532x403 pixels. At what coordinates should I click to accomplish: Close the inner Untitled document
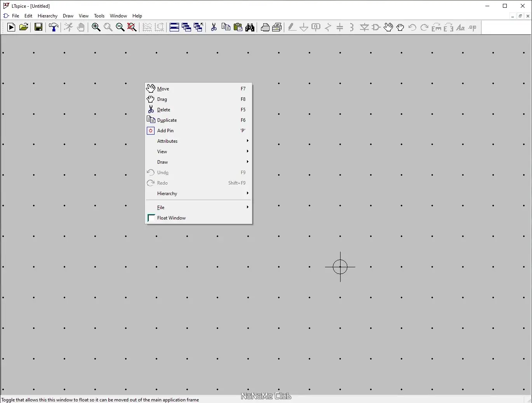528,16
